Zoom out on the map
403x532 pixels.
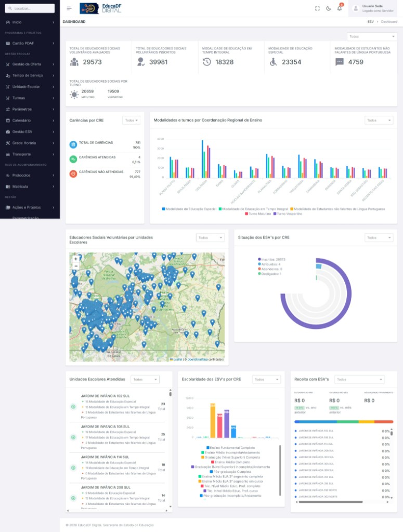point(76,267)
